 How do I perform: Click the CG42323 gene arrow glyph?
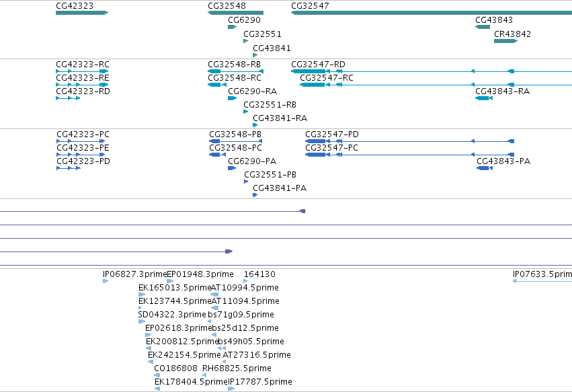[82, 13]
